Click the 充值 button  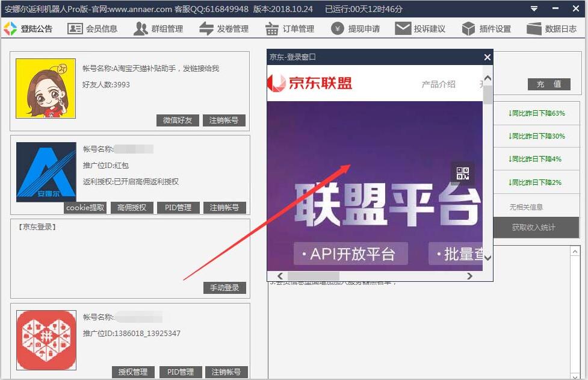(x=549, y=84)
